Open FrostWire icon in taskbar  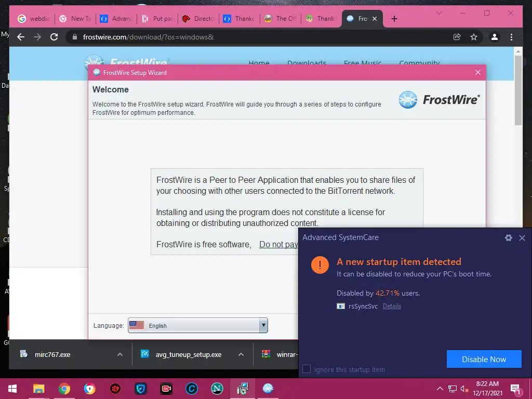268,389
